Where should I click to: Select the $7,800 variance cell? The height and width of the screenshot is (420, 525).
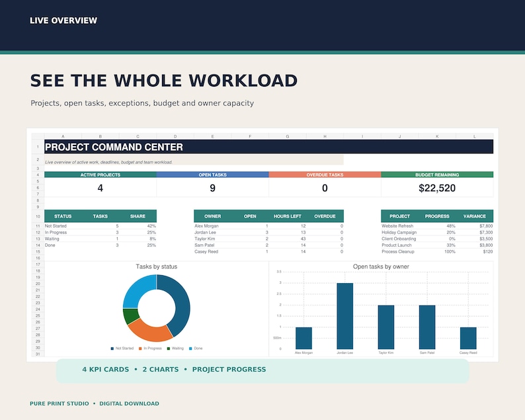(475, 226)
